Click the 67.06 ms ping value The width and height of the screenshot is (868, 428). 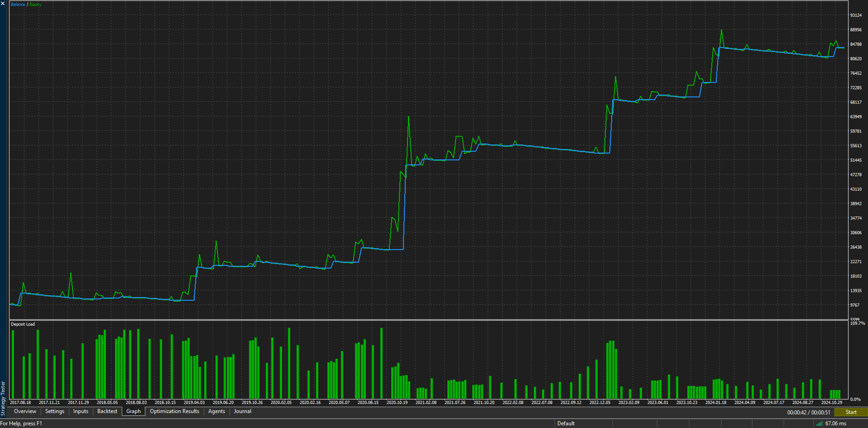pyautogui.click(x=835, y=423)
